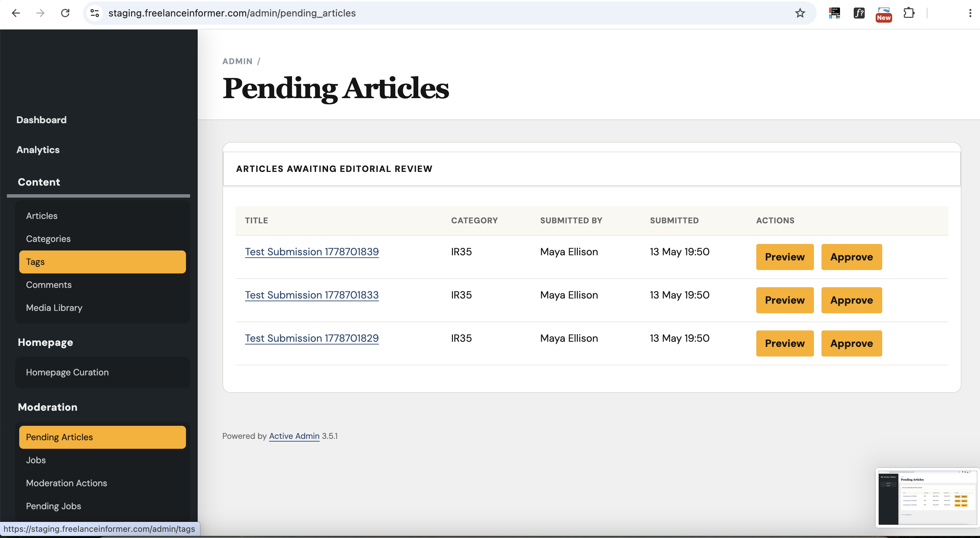Click Maya Ellison in the 1778701833 row
Screen dimensions: 980x538
(569, 295)
